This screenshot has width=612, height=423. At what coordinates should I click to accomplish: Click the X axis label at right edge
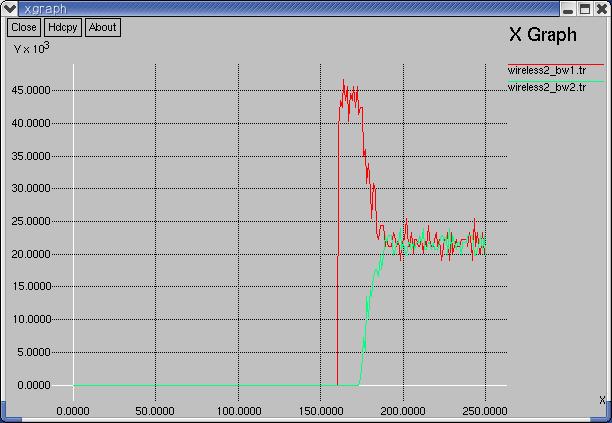pyautogui.click(x=602, y=400)
